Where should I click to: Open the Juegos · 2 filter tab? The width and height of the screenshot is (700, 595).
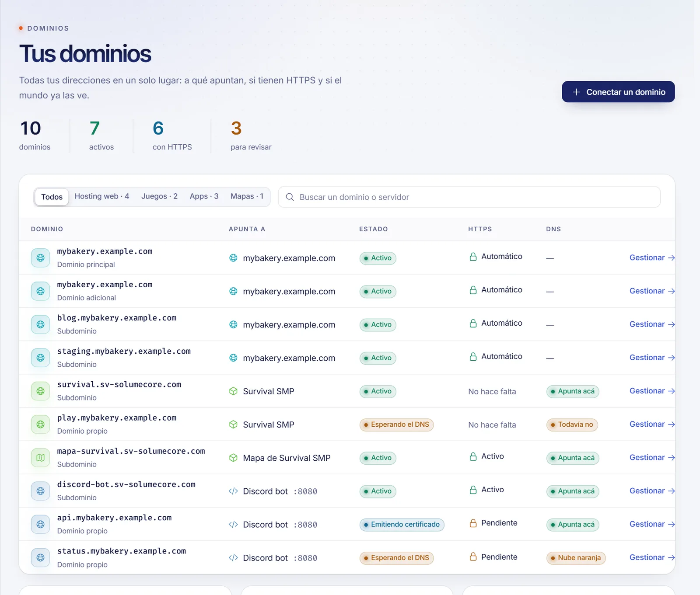tap(159, 196)
